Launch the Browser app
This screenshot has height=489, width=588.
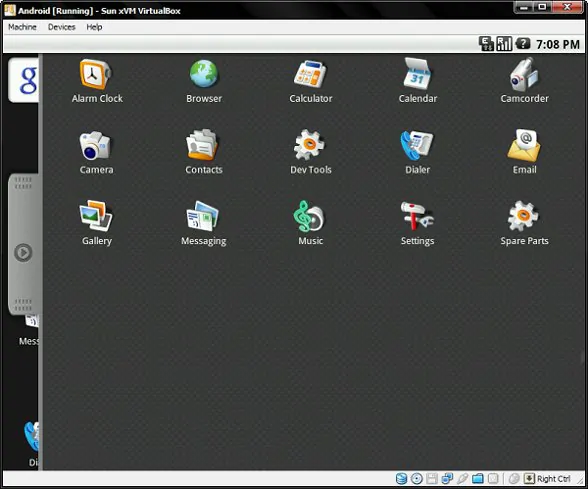[x=204, y=81]
